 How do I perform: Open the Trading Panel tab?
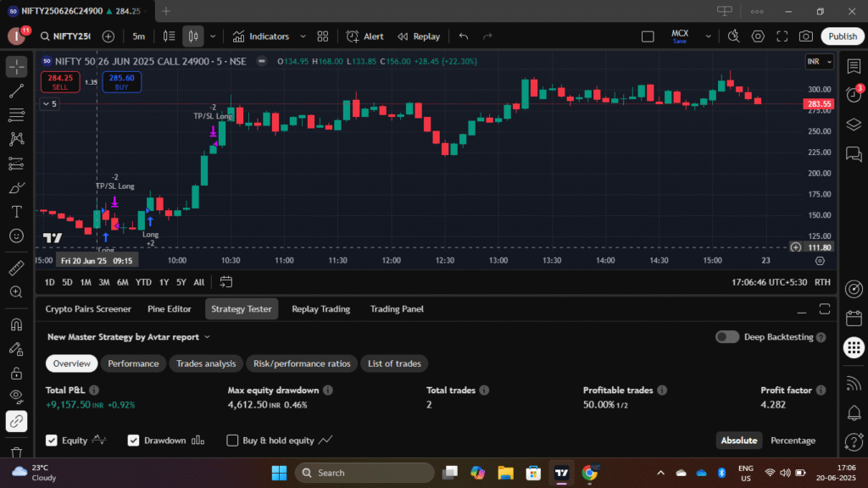pyautogui.click(x=397, y=308)
